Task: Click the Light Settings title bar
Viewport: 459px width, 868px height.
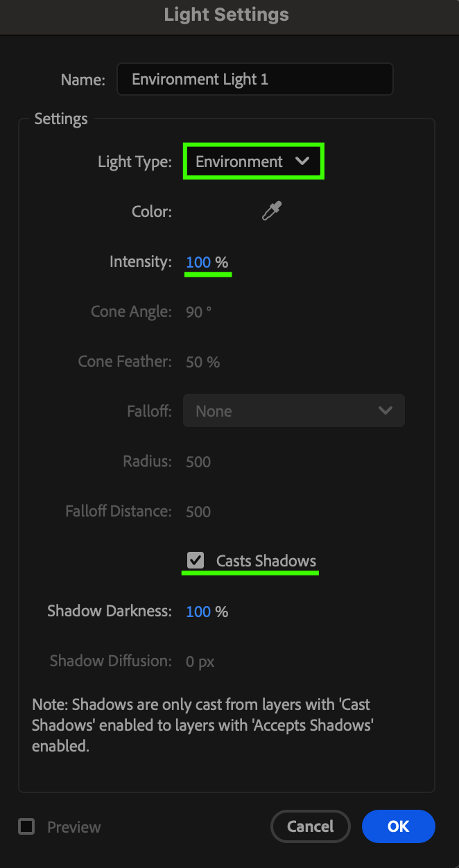Action: [227, 15]
